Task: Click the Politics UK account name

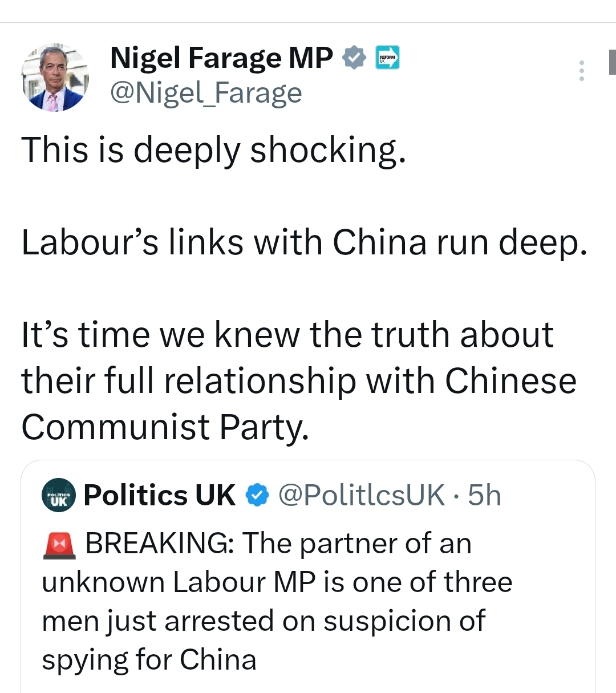Action: pos(159,495)
